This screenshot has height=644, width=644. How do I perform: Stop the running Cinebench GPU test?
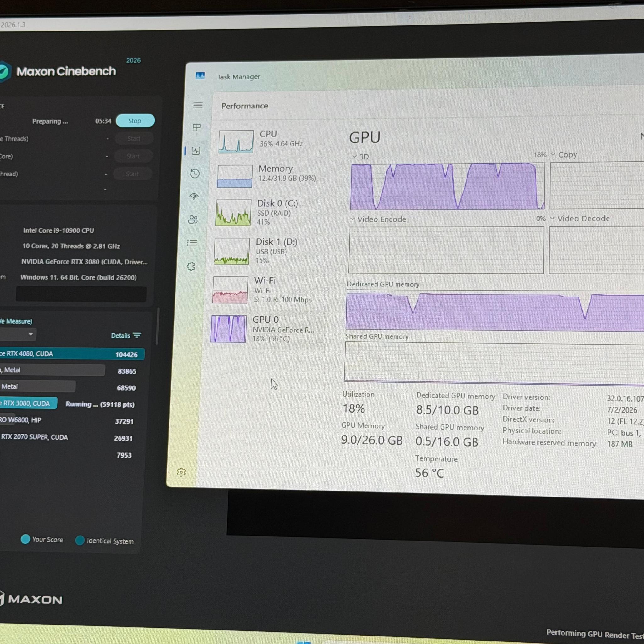click(x=135, y=121)
